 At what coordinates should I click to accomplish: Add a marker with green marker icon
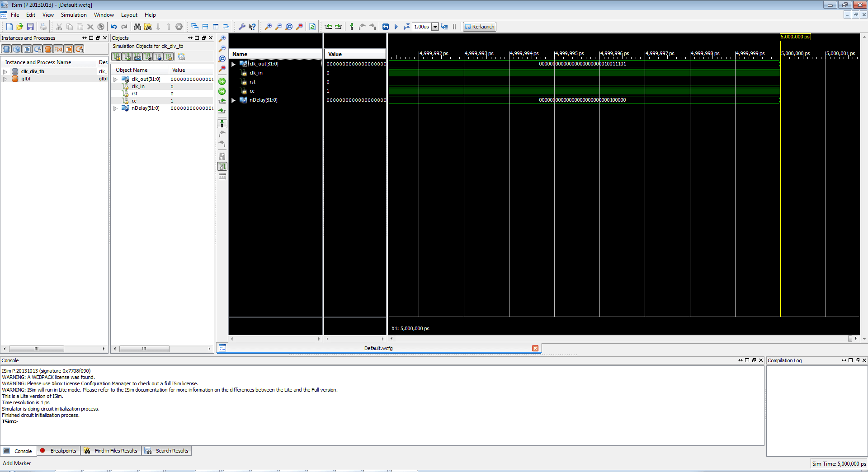[x=352, y=27]
